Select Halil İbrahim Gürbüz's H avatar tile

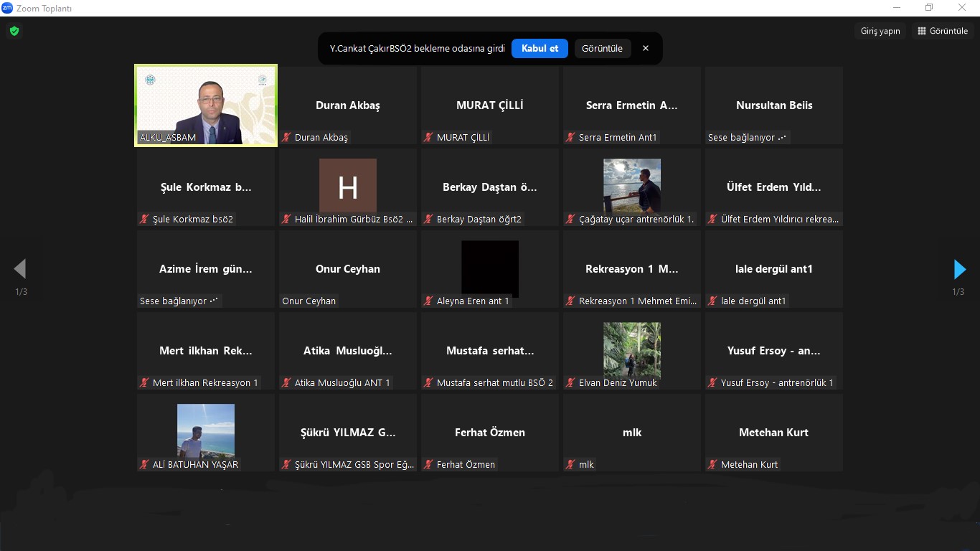(348, 186)
